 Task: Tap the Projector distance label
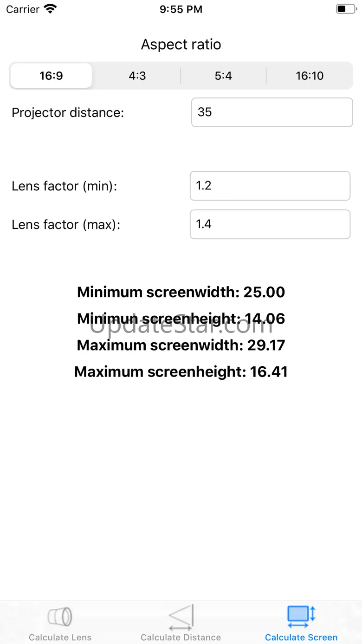click(x=68, y=112)
